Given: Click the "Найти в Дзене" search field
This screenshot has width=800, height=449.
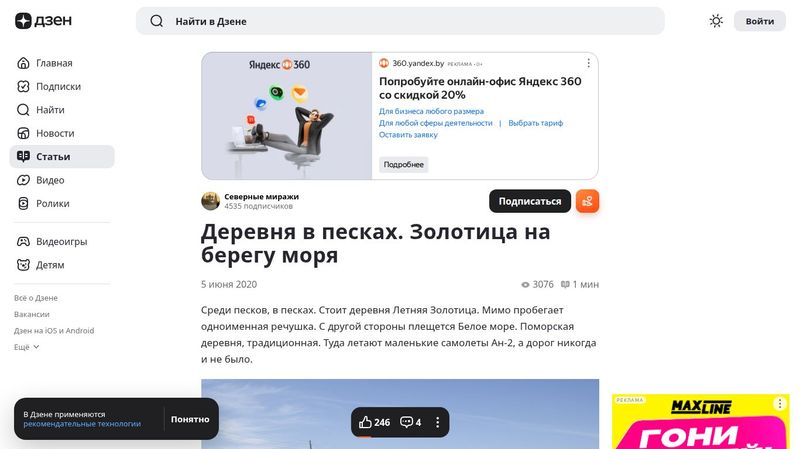Looking at the screenshot, I should pos(400,21).
